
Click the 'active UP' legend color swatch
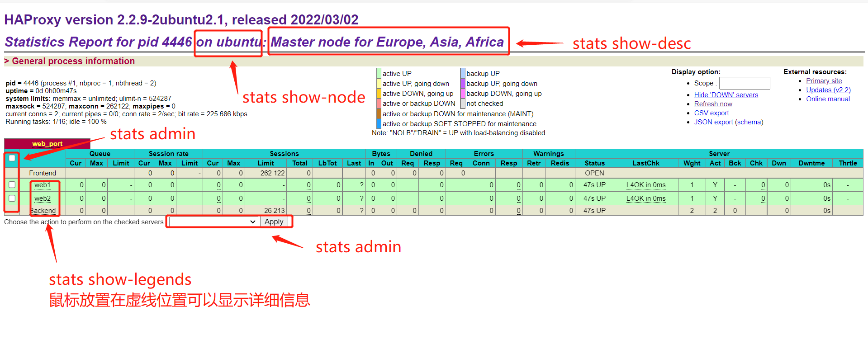[x=379, y=73]
